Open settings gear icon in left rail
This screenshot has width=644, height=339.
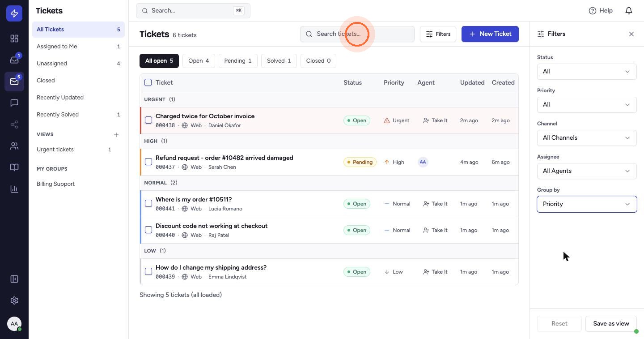point(14,300)
